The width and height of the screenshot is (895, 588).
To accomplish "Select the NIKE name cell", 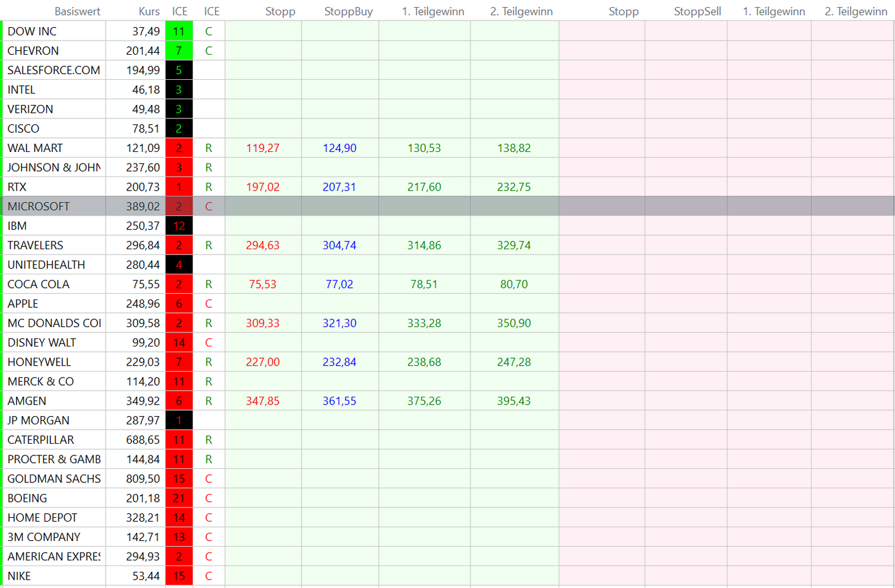I will 19,576.
